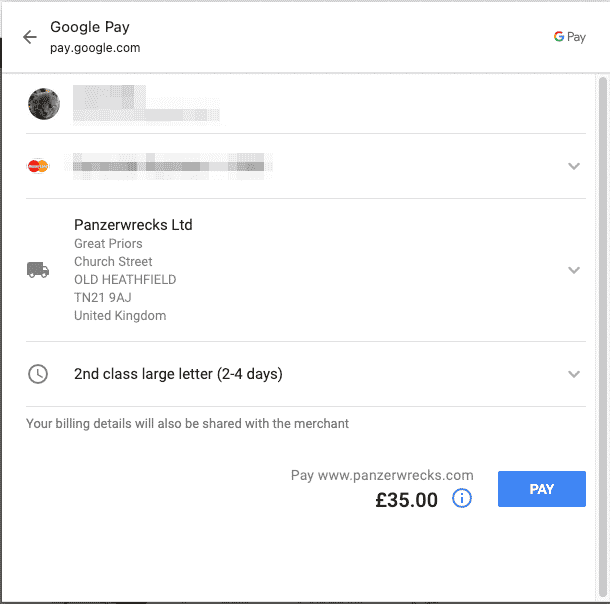The image size is (610, 604).
Task: Open the price details info icon
Action: (x=462, y=498)
